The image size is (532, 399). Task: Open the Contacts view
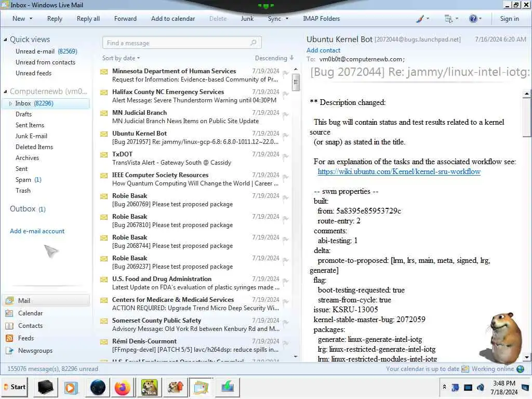pos(30,326)
